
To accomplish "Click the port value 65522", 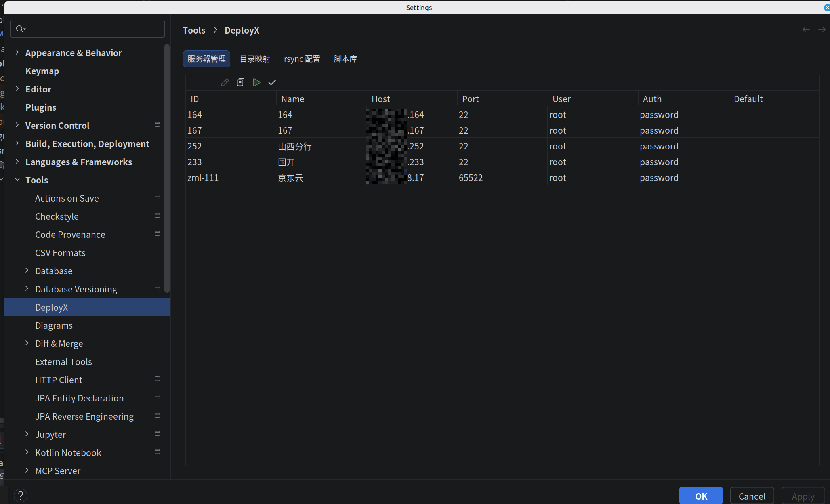I will pos(471,178).
